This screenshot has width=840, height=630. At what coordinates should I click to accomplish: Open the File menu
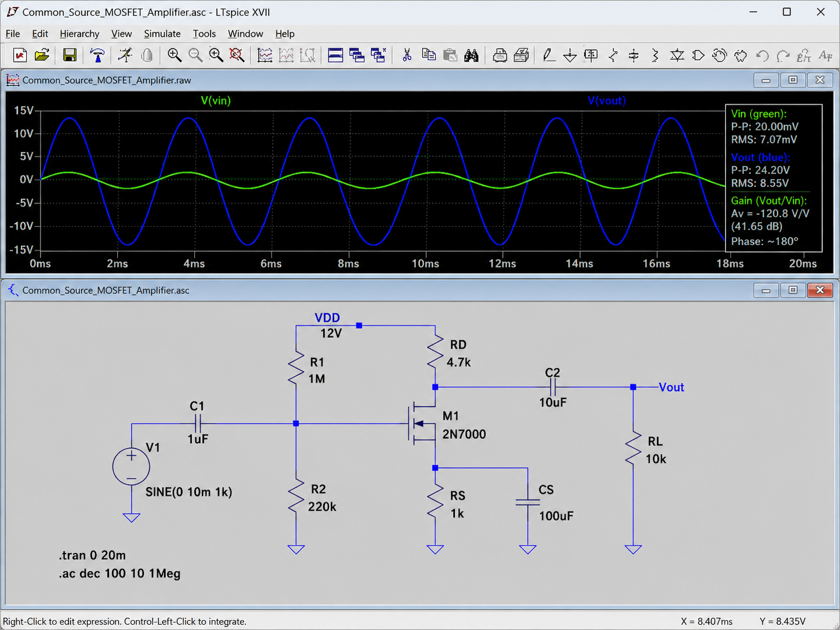tap(13, 34)
